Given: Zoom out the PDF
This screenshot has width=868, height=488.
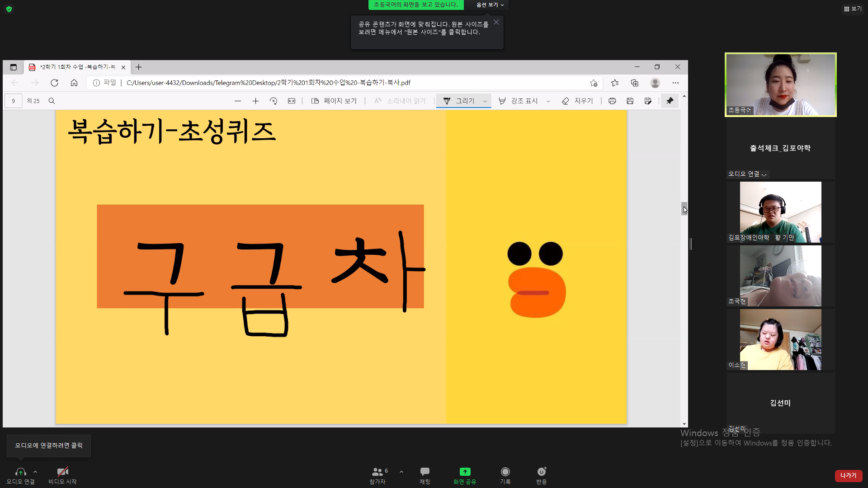Looking at the screenshot, I should click(238, 101).
